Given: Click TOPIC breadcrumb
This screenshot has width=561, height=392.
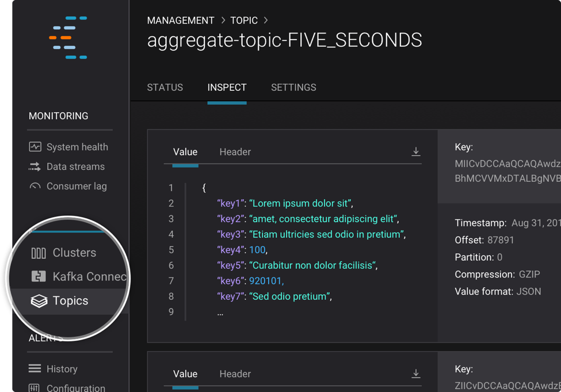Looking at the screenshot, I should tap(244, 20).
